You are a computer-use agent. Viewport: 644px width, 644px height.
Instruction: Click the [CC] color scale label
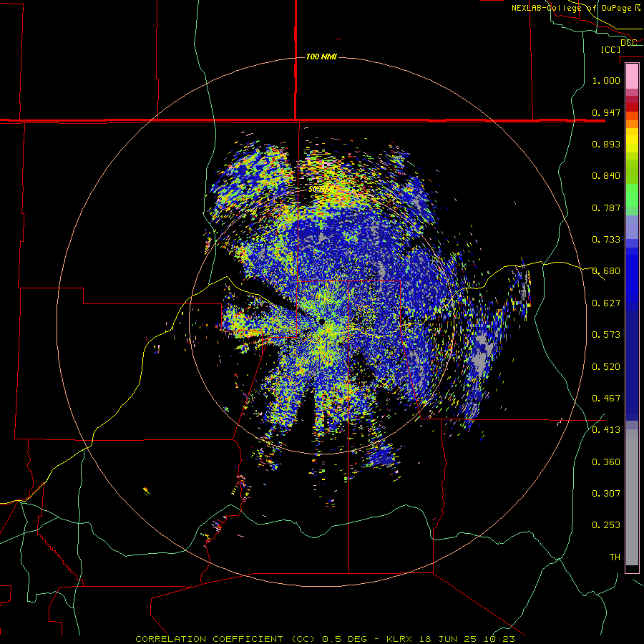click(610, 49)
